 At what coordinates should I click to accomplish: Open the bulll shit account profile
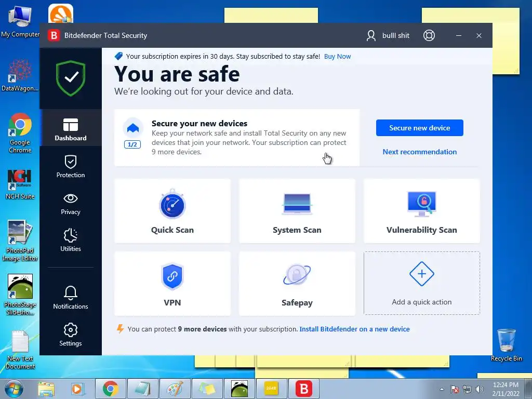388,35
